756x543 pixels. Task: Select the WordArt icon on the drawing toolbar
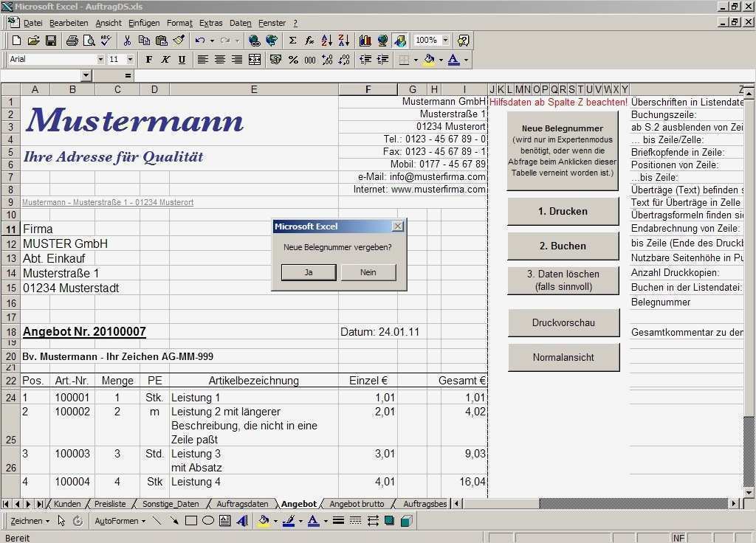point(241,520)
